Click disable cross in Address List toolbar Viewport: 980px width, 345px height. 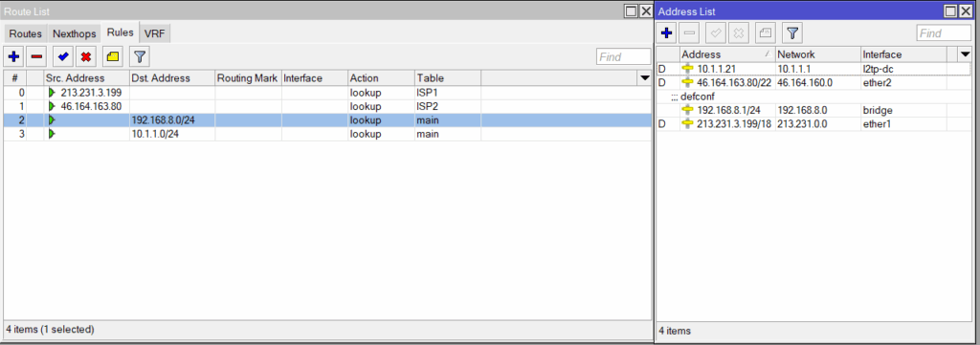pos(740,32)
